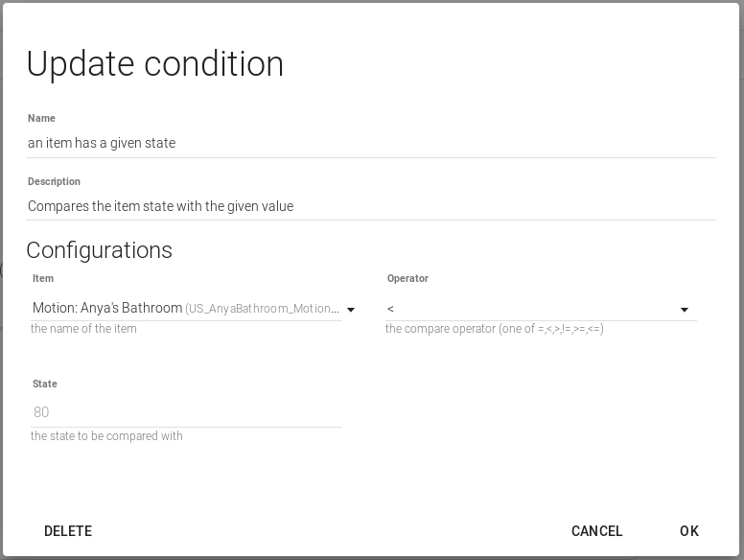This screenshot has height=560, width=744.
Task: Confirm with the OK button
Action: pyautogui.click(x=688, y=531)
